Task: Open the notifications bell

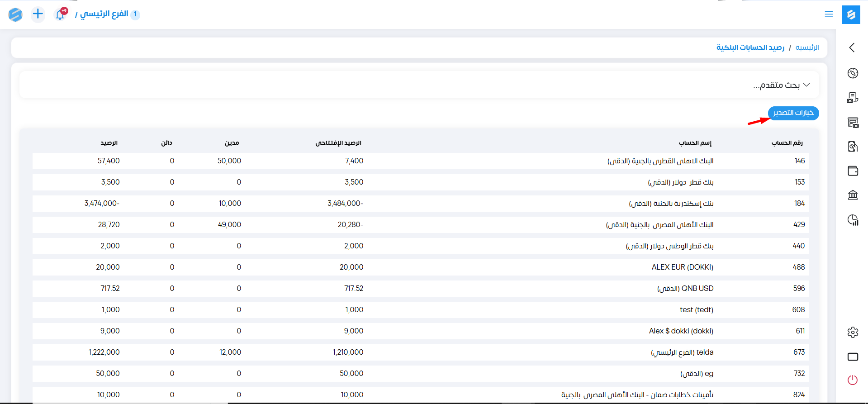Action: 60,14
